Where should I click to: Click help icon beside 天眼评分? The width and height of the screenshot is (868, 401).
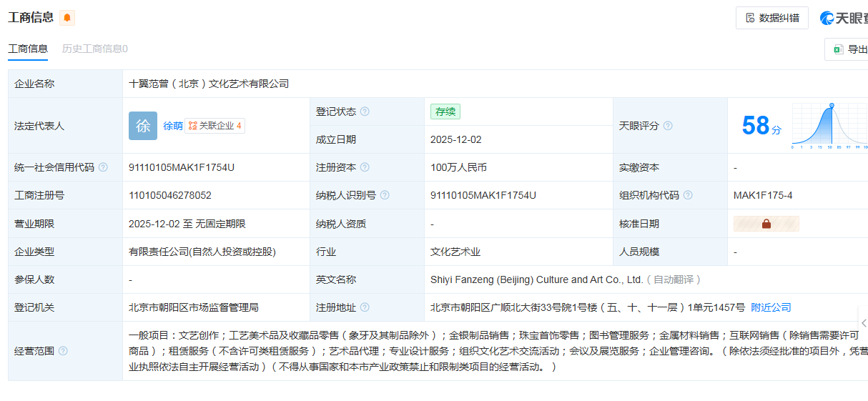668,126
